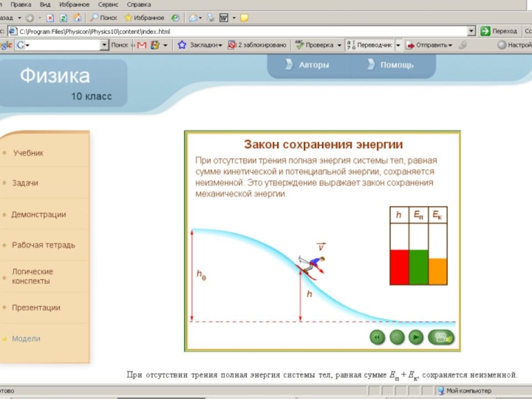Open the Модели section
The width and height of the screenshot is (532, 399).
pos(26,338)
